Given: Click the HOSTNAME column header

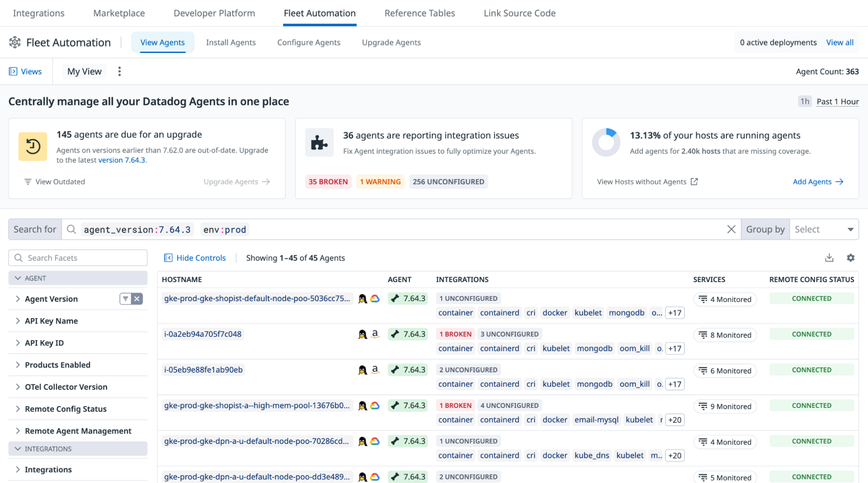Looking at the screenshot, I should pyautogui.click(x=182, y=279).
